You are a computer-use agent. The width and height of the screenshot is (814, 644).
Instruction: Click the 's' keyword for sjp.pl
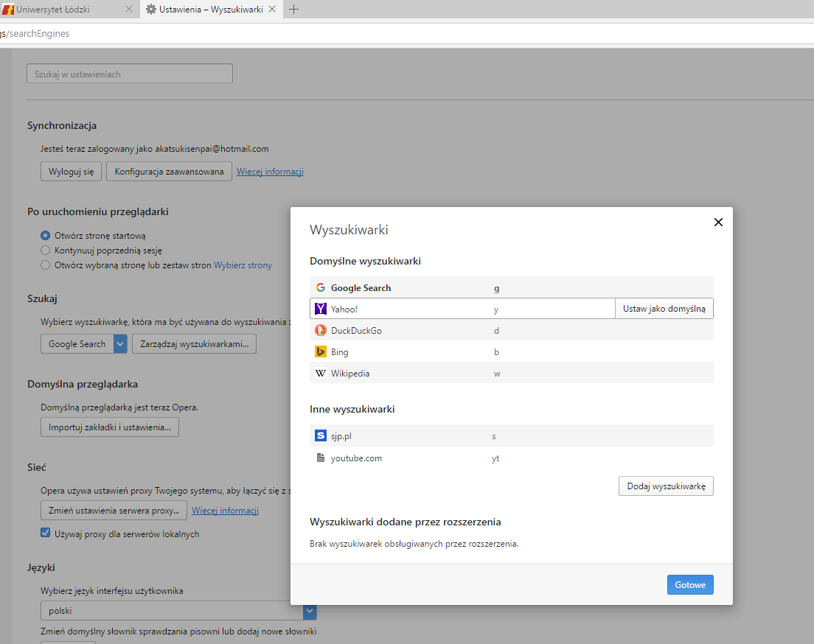494,436
